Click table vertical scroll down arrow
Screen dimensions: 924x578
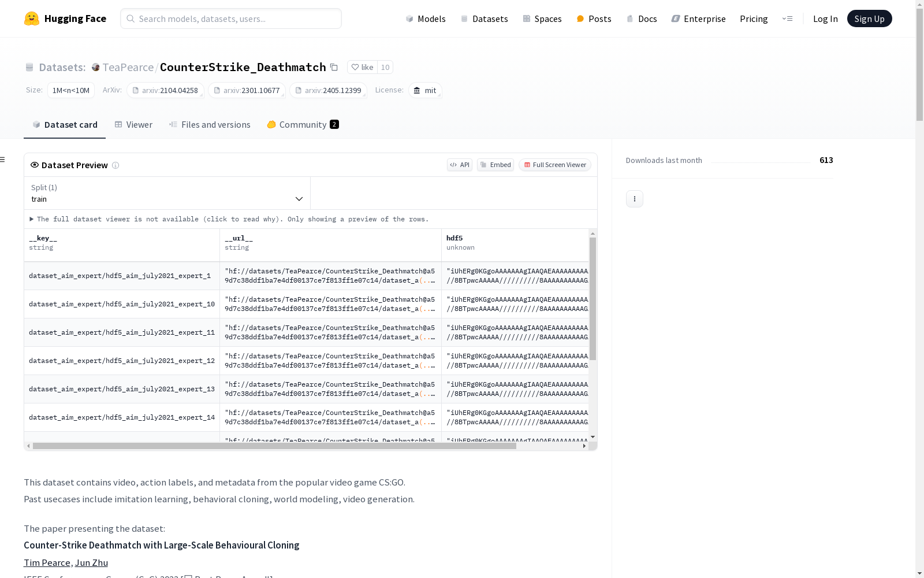(593, 437)
